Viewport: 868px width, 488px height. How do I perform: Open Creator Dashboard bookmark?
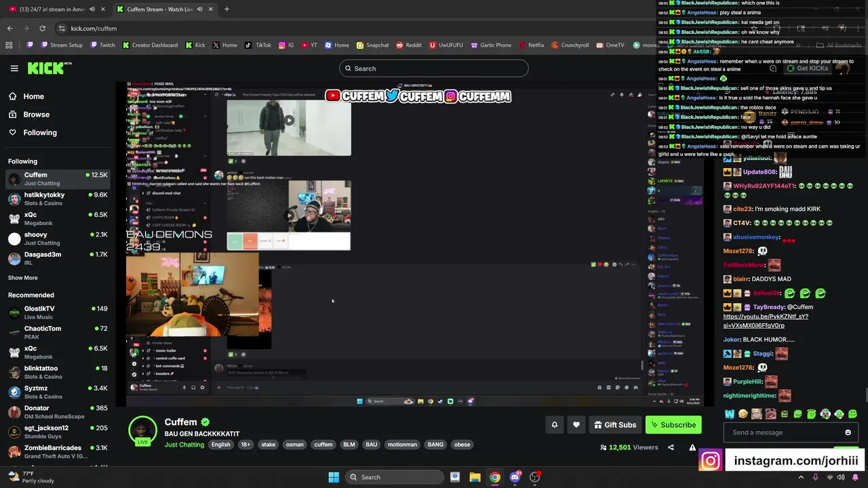[151, 45]
